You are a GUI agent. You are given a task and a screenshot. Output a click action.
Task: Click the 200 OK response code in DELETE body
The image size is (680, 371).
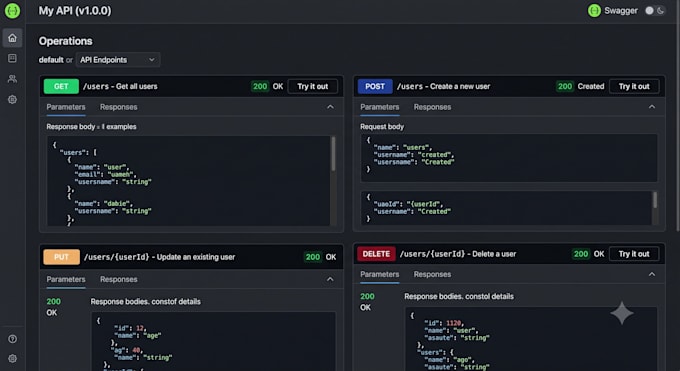coord(367,302)
